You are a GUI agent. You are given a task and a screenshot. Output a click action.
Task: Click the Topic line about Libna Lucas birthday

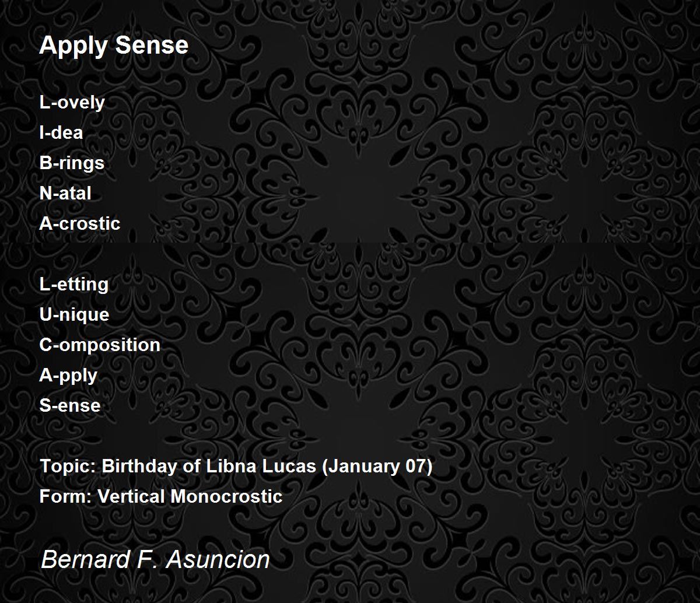click(x=236, y=467)
